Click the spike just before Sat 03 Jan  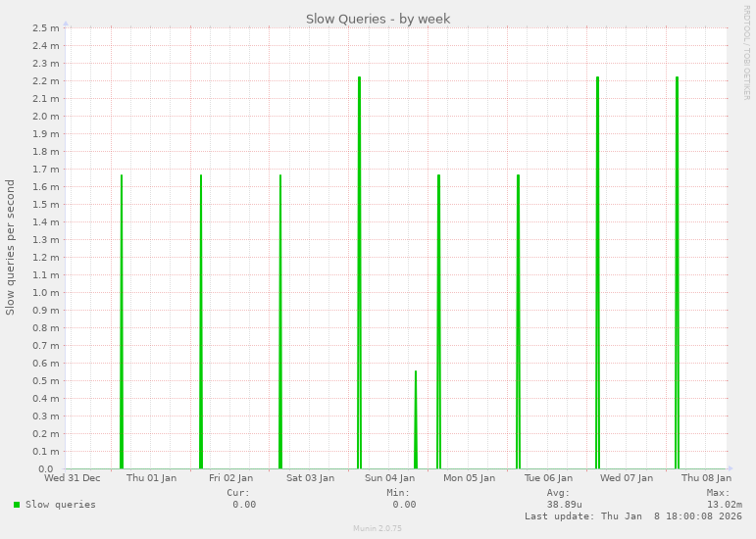280,321
